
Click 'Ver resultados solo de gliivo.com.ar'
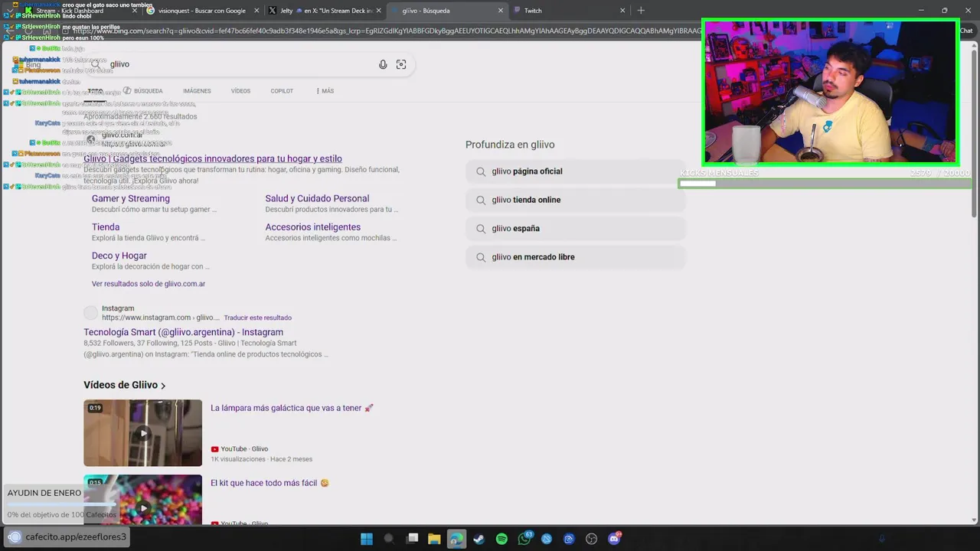click(149, 284)
